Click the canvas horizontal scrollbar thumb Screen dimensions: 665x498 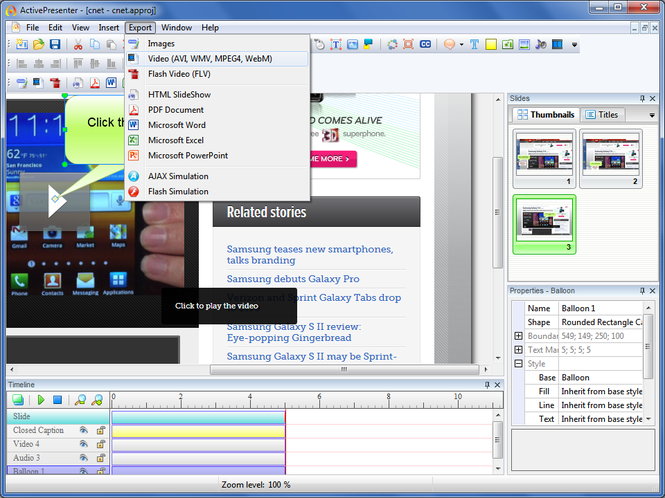(344, 369)
